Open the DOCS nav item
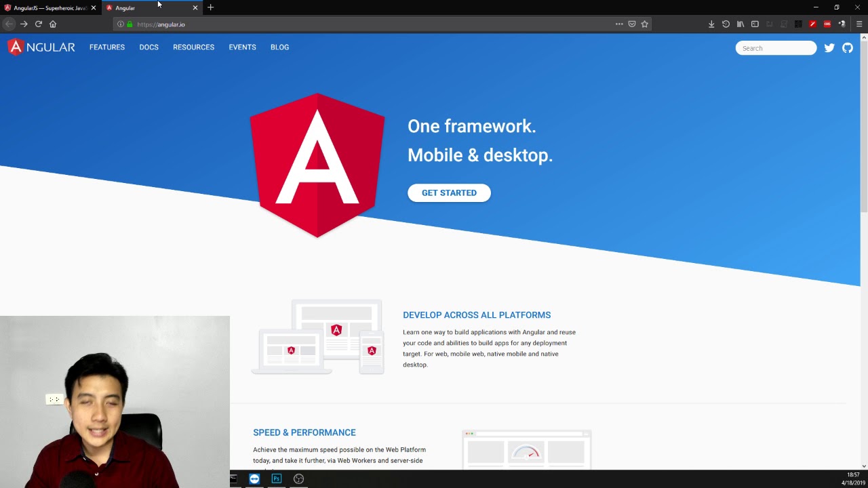This screenshot has width=868, height=488. [149, 47]
